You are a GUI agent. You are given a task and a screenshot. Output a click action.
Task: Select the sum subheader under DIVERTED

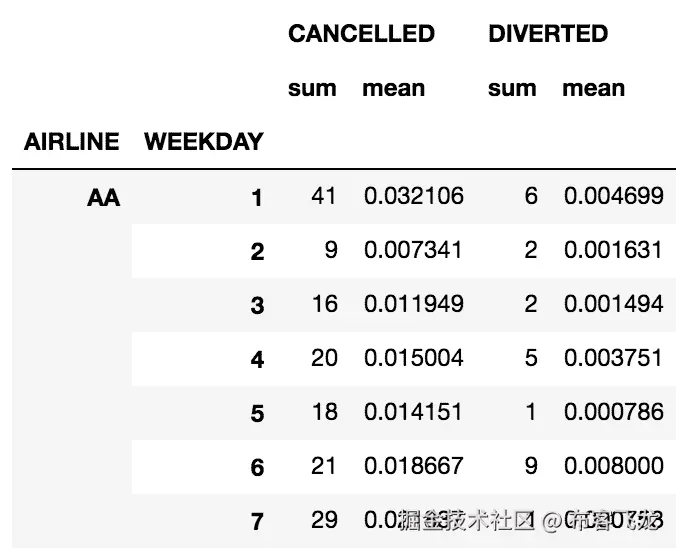pyautogui.click(x=512, y=88)
